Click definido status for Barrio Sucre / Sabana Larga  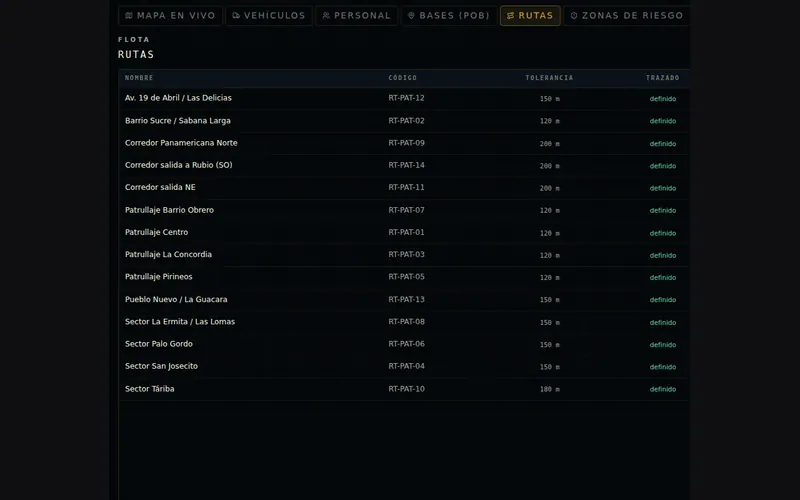coord(663,121)
